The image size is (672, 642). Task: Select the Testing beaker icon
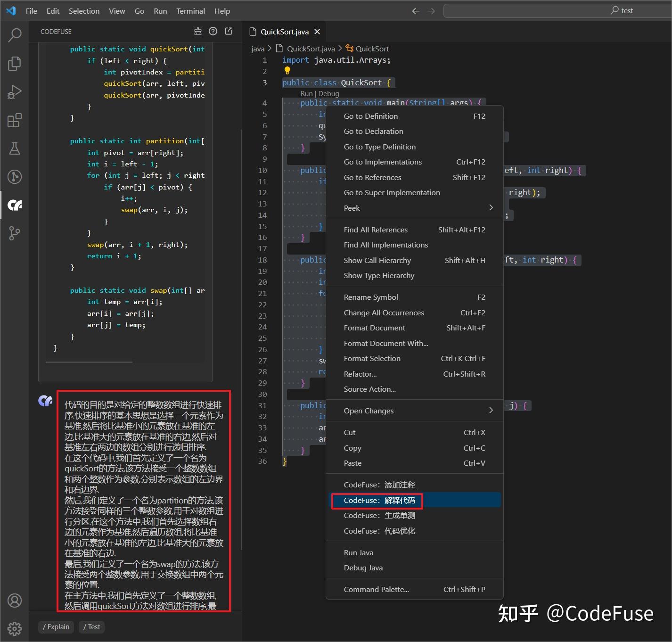point(15,148)
